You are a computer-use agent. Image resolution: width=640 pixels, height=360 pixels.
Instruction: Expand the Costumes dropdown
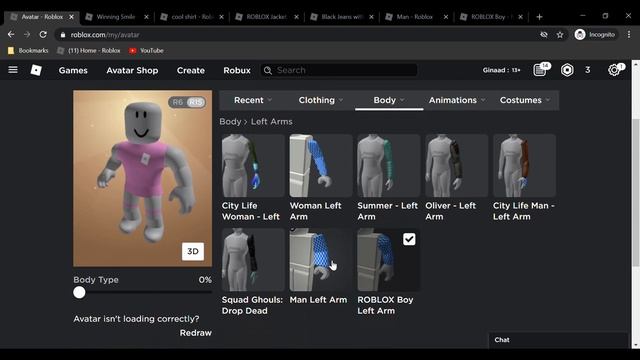[525, 100]
